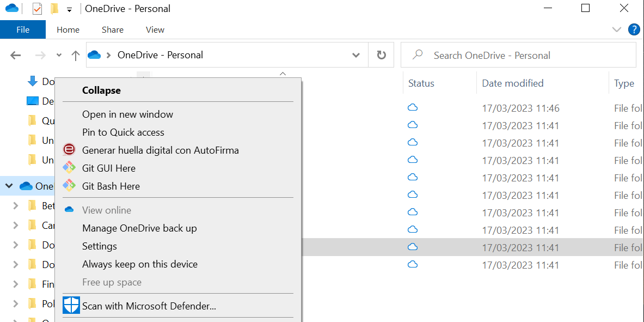Click the OneDrive cloud icon in sidebar
This screenshot has height=322, width=644.
click(x=26, y=186)
